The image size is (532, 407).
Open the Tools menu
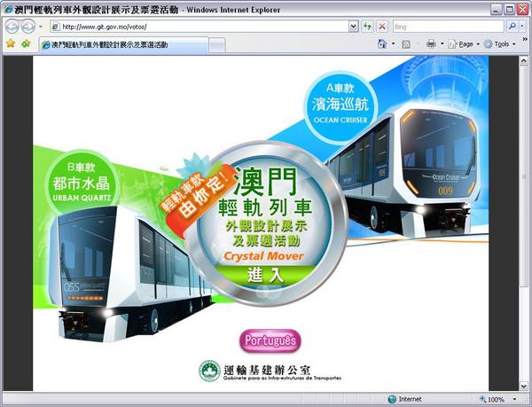point(500,44)
